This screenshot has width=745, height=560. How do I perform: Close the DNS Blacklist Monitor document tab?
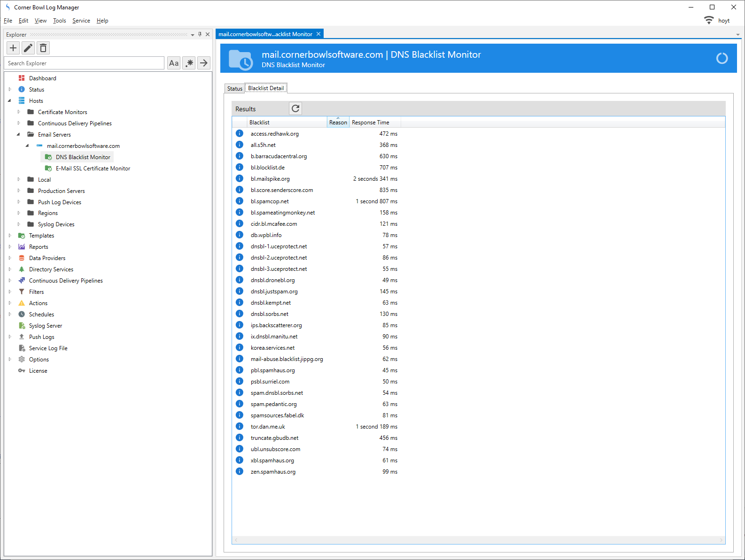pos(318,34)
